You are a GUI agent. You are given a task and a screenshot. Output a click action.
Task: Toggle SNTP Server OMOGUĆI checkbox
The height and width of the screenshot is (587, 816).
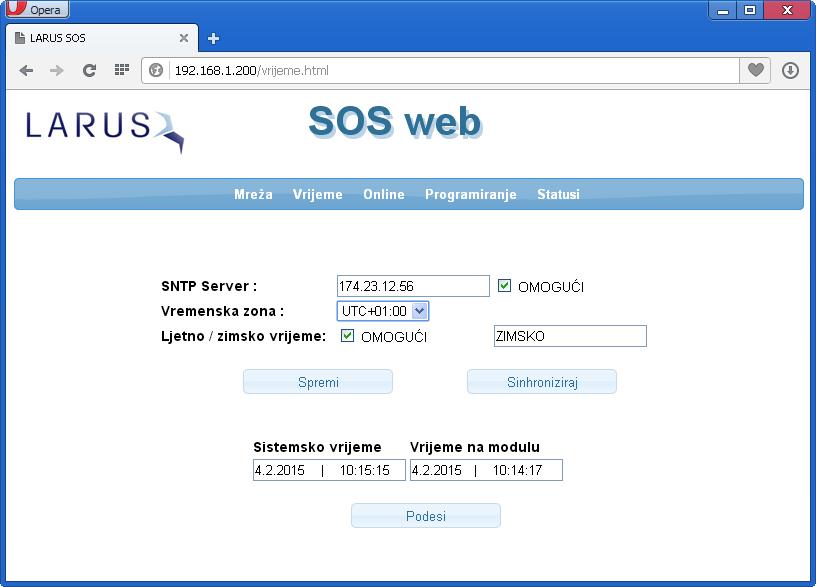505,286
